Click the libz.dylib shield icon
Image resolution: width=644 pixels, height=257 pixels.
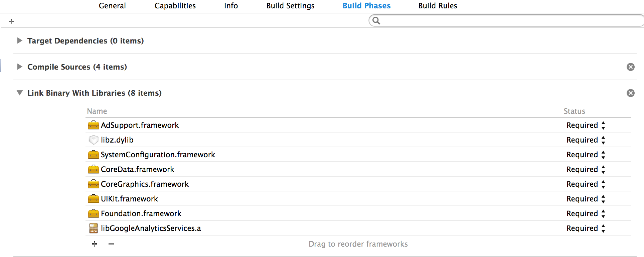(x=93, y=140)
